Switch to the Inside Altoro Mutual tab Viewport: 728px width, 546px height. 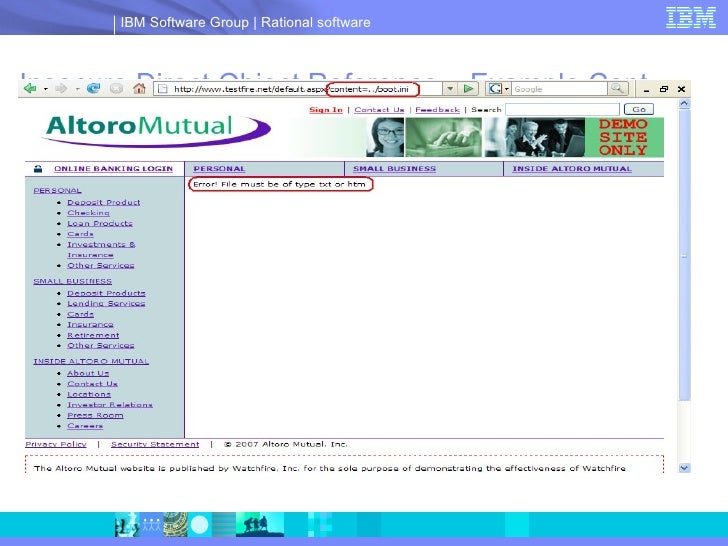point(572,169)
